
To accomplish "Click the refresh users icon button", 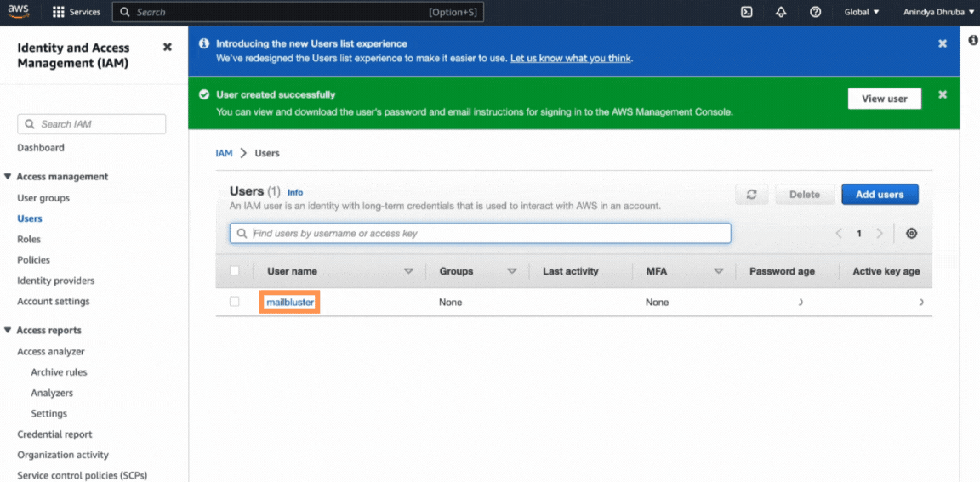I will (x=753, y=194).
